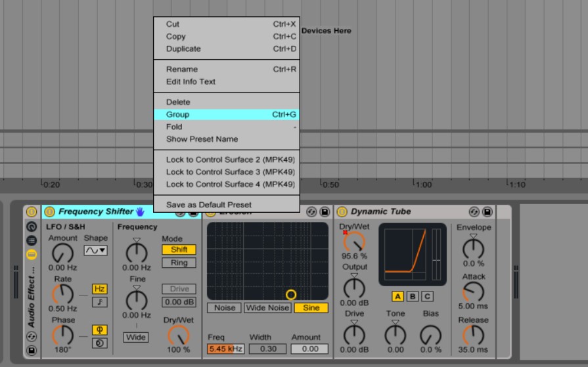Select Wide Noise mode in Erosion

coord(267,308)
